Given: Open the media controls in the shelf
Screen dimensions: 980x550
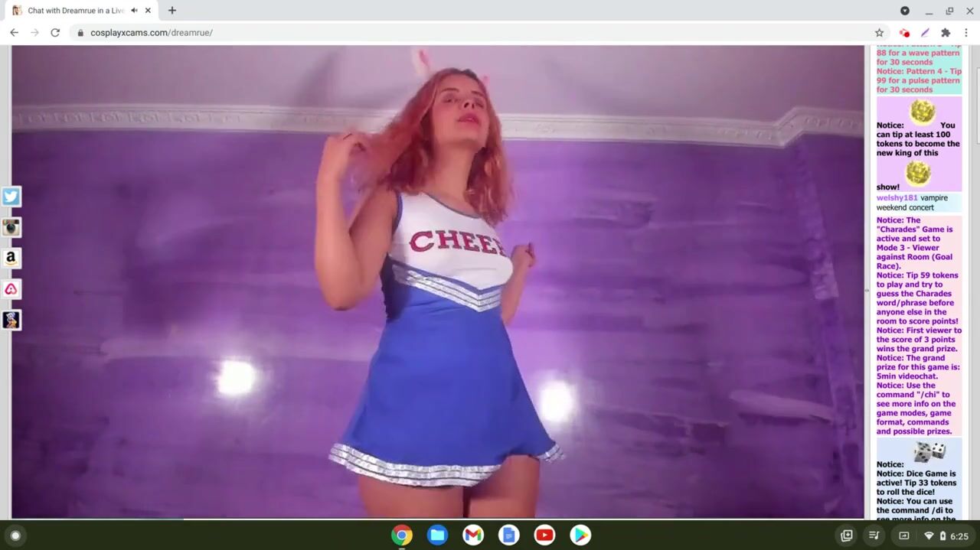Looking at the screenshot, I should click(874, 535).
